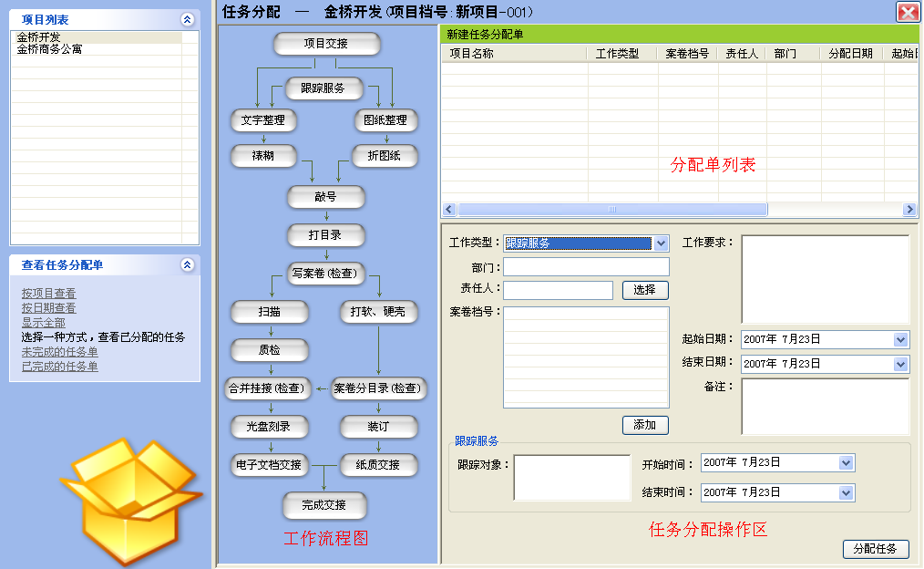
Task: Collapse the 项目列表 panel
Action: tap(188, 19)
